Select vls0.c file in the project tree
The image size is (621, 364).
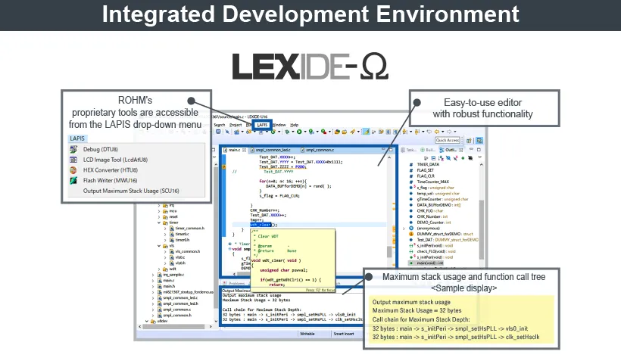tap(180, 257)
